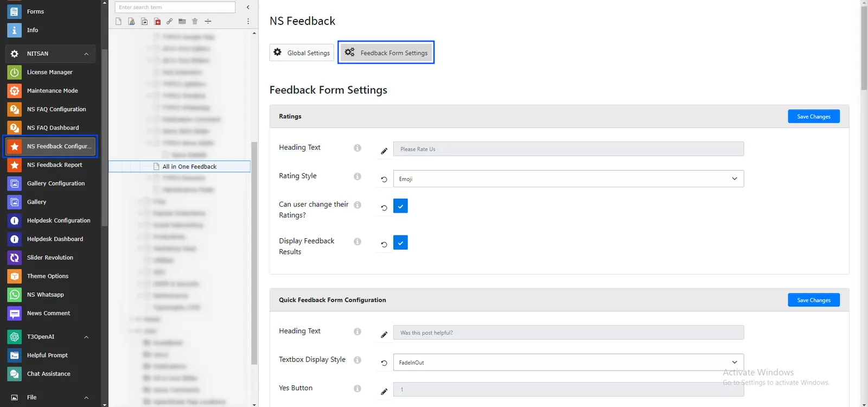Open the Helpdesk Dashboard icon
The width and height of the screenshot is (868, 407).
coord(15,239)
